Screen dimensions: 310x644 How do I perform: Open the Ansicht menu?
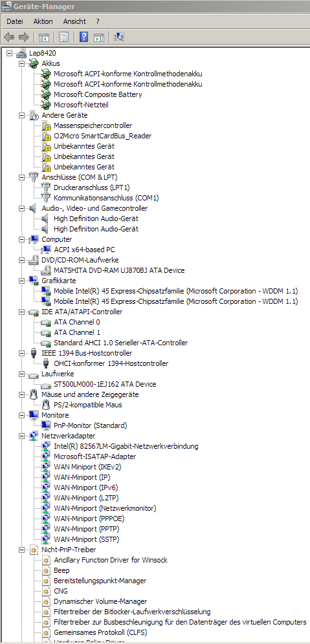(74, 21)
